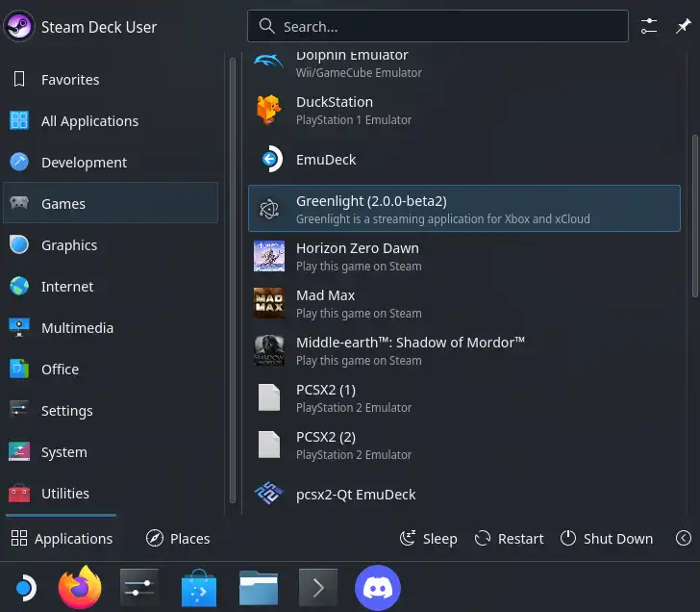Open System Settings icon in the taskbar
The height and width of the screenshot is (612, 700).
(139, 588)
